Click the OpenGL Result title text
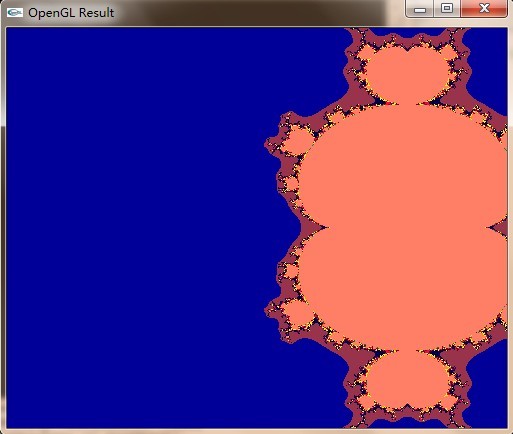Image resolution: width=513 pixels, height=434 pixels. (x=71, y=13)
